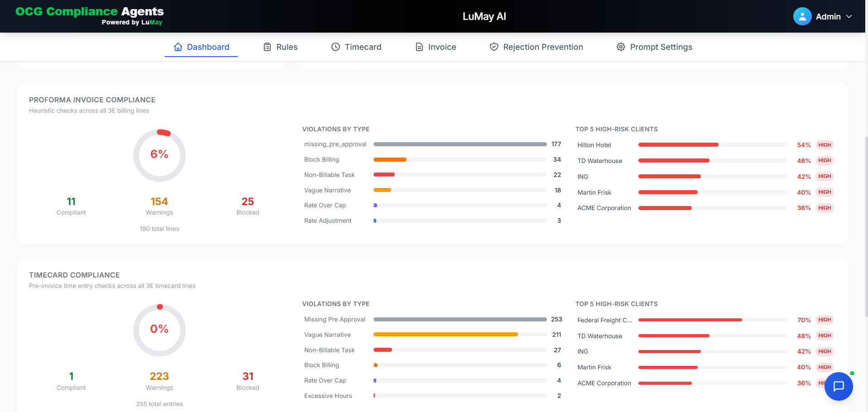Image resolution: width=868 pixels, height=412 pixels.
Task: Click the OCG Compliance Agents logo
Action: pyautogui.click(x=90, y=16)
